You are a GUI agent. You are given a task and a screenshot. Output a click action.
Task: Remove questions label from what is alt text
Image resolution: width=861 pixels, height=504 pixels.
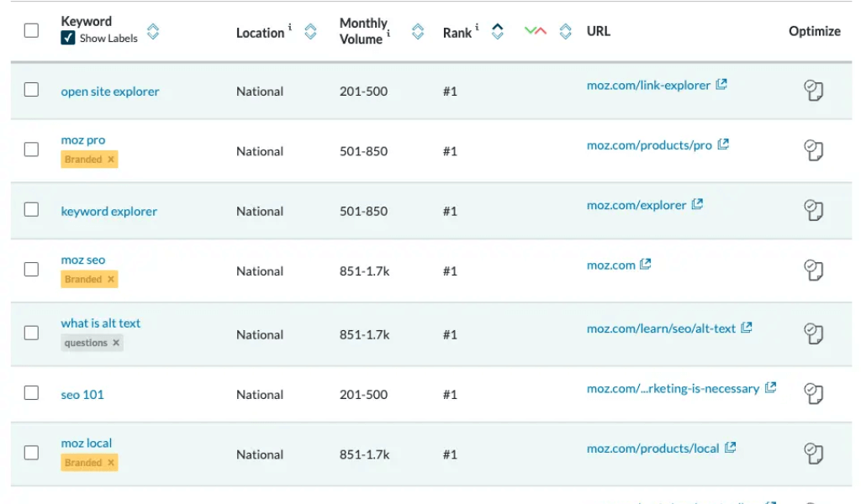click(x=116, y=343)
